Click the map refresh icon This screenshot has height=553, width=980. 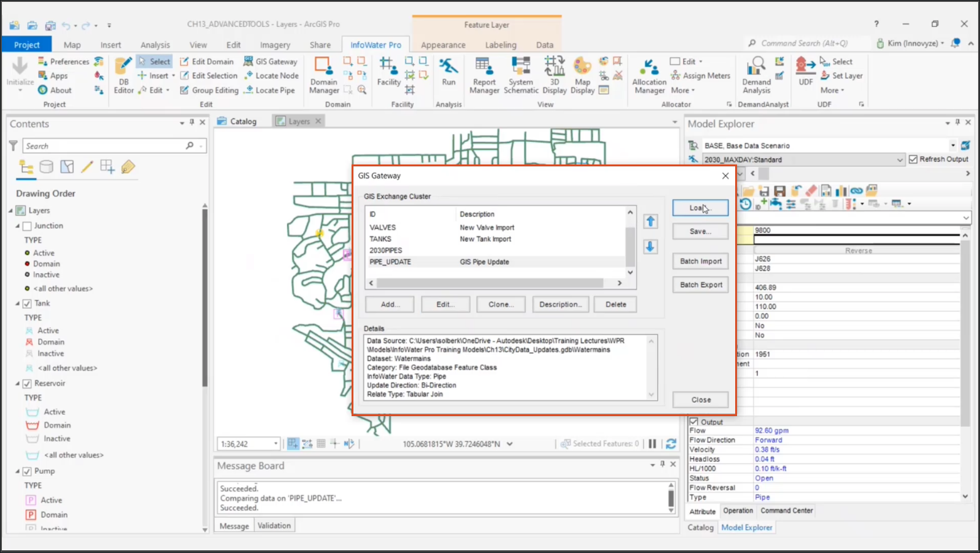[x=670, y=444]
